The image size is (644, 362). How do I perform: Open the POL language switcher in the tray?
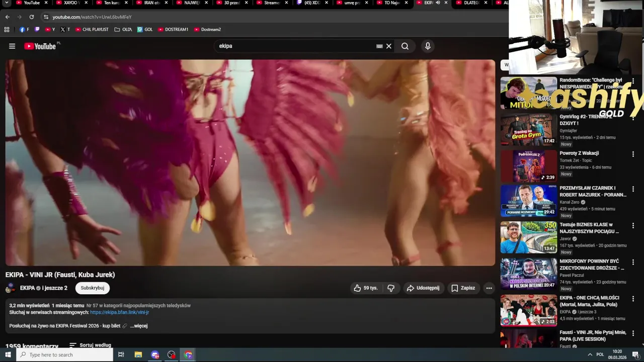click(x=600, y=354)
